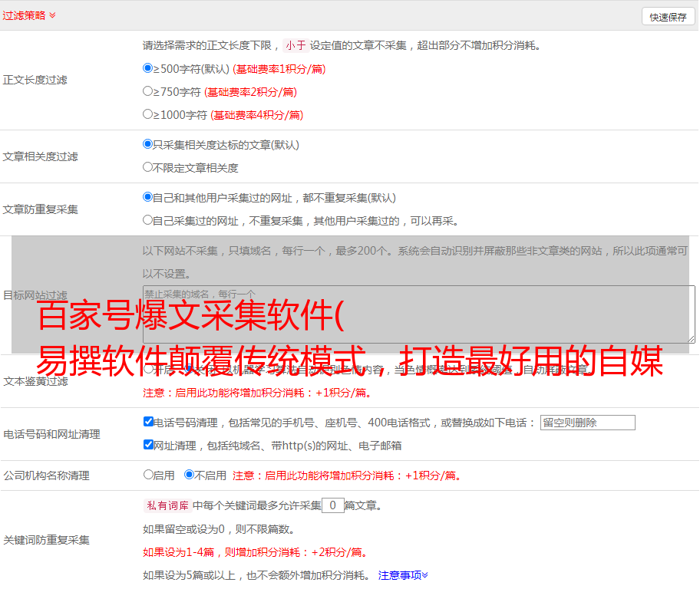Click the 快速保存 button
The height and width of the screenshot is (589, 700).
pyautogui.click(x=668, y=17)
